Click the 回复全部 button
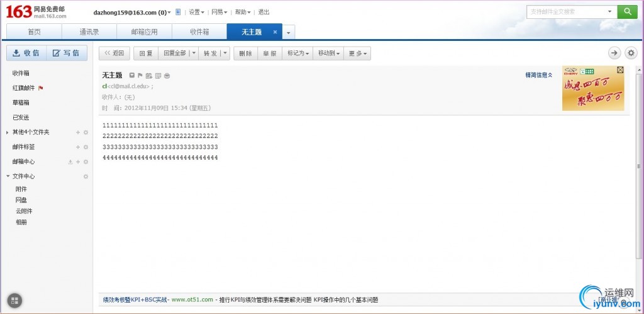 [175, 53]
